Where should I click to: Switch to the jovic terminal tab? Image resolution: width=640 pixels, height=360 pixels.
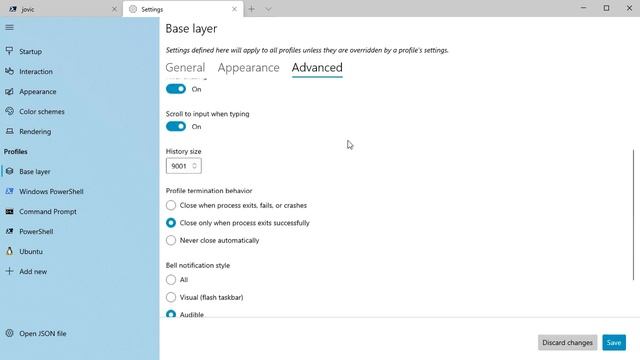click(61, 9)
